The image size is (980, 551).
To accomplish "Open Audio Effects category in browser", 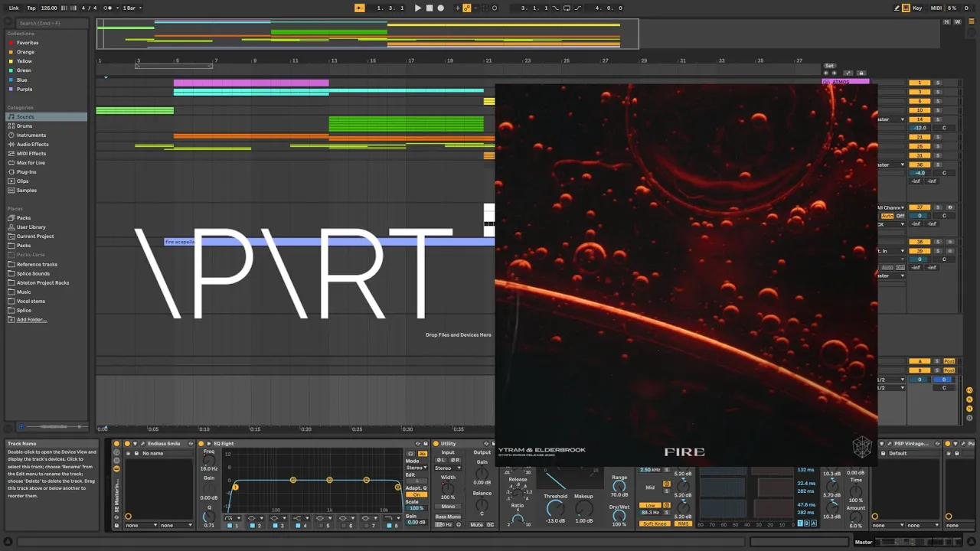I will (x=32, y=144).
